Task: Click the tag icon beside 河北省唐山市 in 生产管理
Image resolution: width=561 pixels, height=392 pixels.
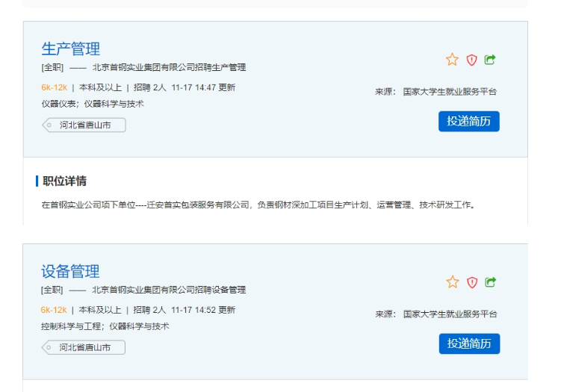Action: tap(50, 125)
